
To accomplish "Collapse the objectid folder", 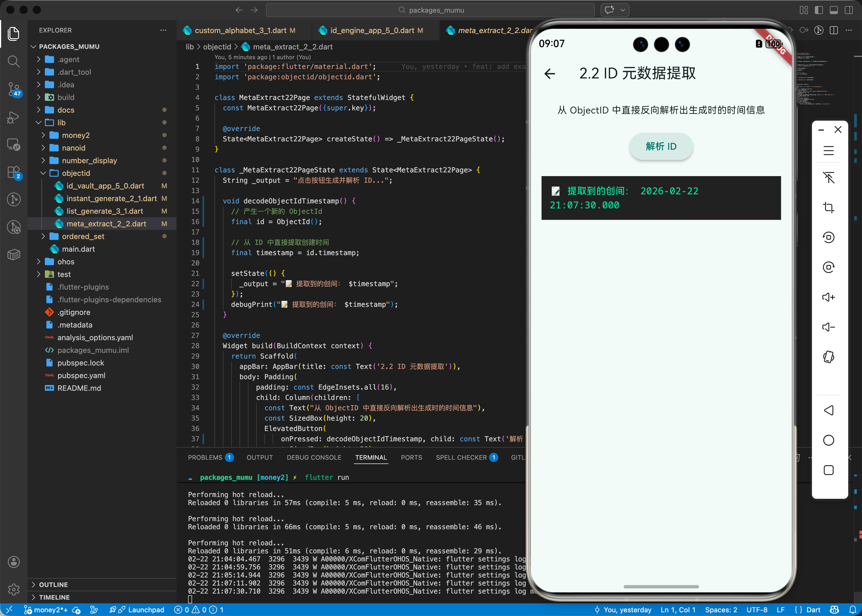I will pyautogui.click(x=76, y=173).
